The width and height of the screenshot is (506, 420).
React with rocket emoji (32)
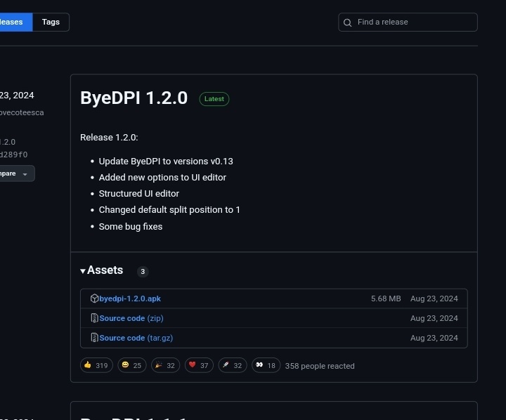click(233, 365)
